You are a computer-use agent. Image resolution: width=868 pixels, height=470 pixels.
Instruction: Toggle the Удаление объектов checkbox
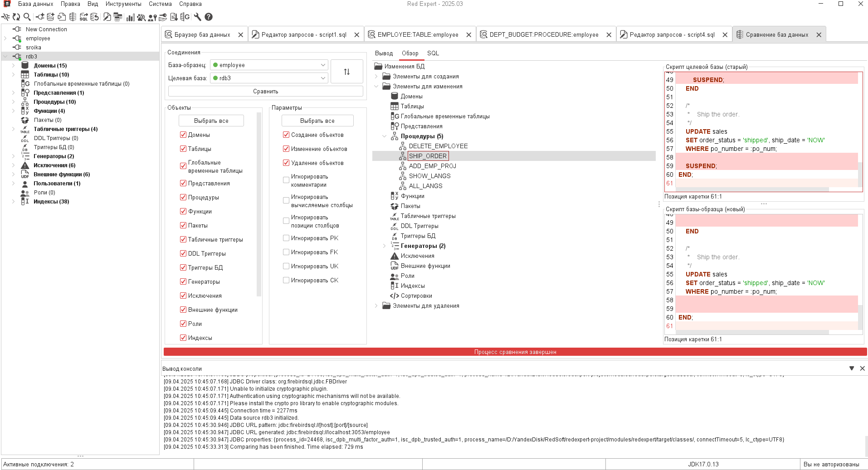[x=286, y=163]
